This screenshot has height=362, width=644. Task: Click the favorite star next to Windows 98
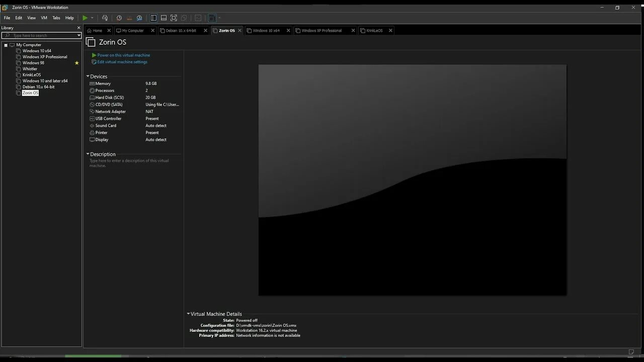(x=76, y=63)
